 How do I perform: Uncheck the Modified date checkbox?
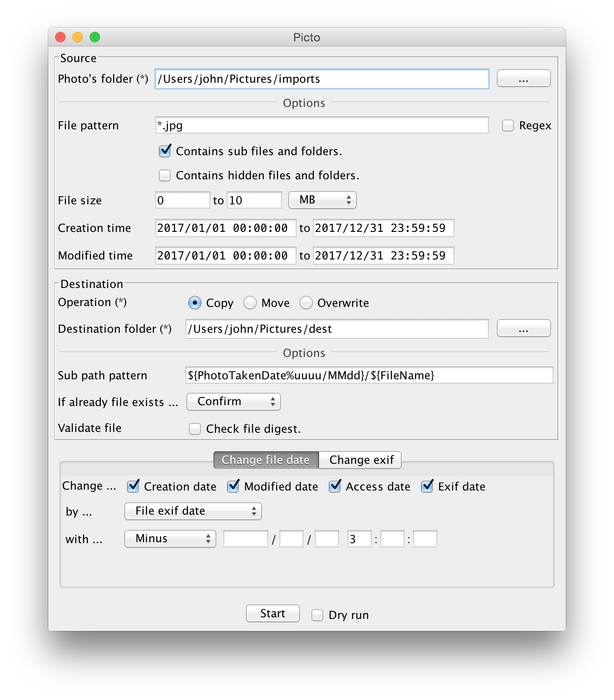pos(233,486)
